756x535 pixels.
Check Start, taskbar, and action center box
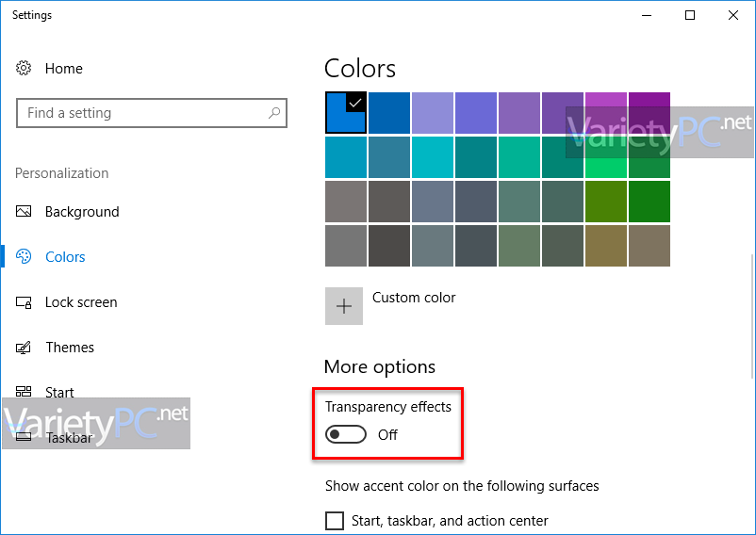pos(335,521)
